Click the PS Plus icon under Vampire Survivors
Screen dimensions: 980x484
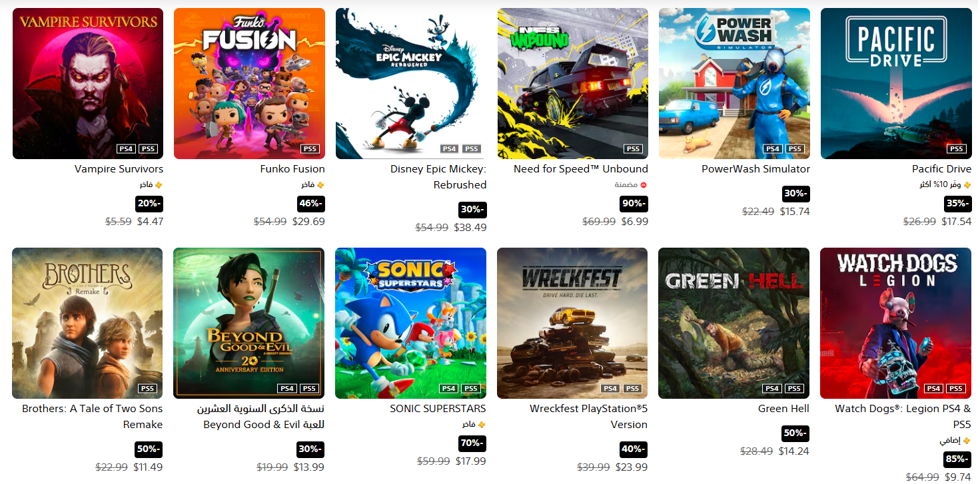(159, 185)
